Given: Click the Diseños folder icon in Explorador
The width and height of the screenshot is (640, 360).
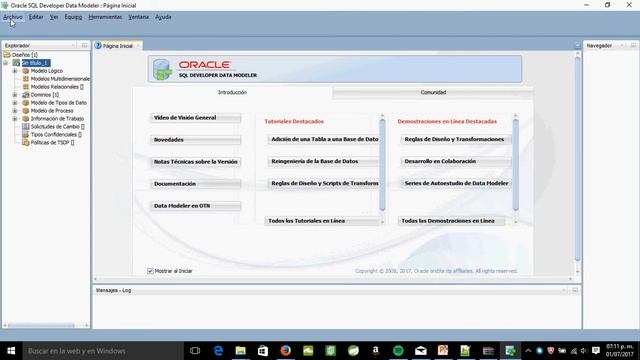Looking at the screenshot, I should click(7, 55).
